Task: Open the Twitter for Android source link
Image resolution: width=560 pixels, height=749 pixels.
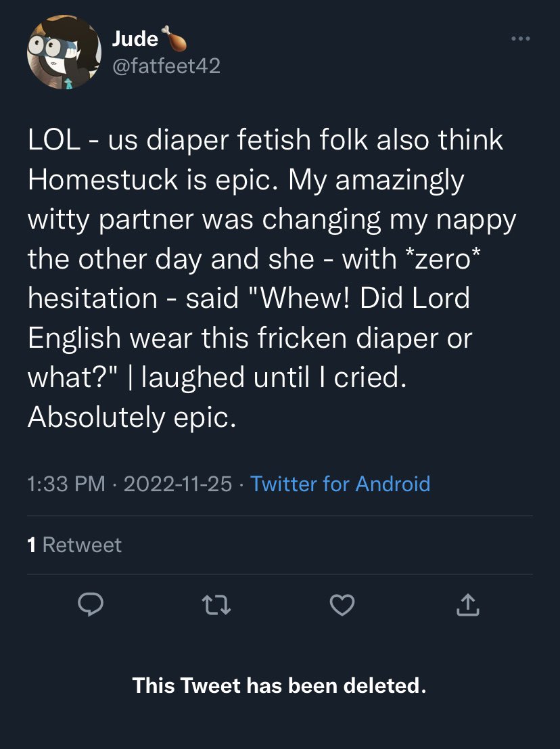Action: pos(340,484)
